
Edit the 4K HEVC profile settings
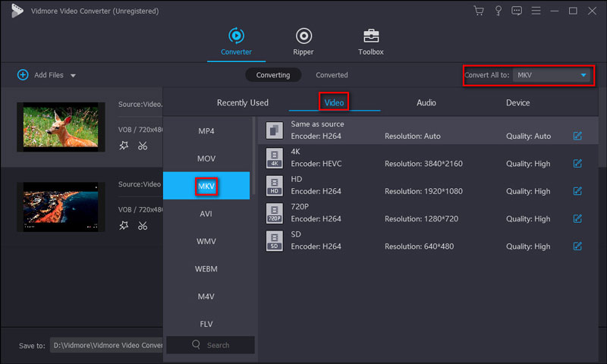point(577,164)
